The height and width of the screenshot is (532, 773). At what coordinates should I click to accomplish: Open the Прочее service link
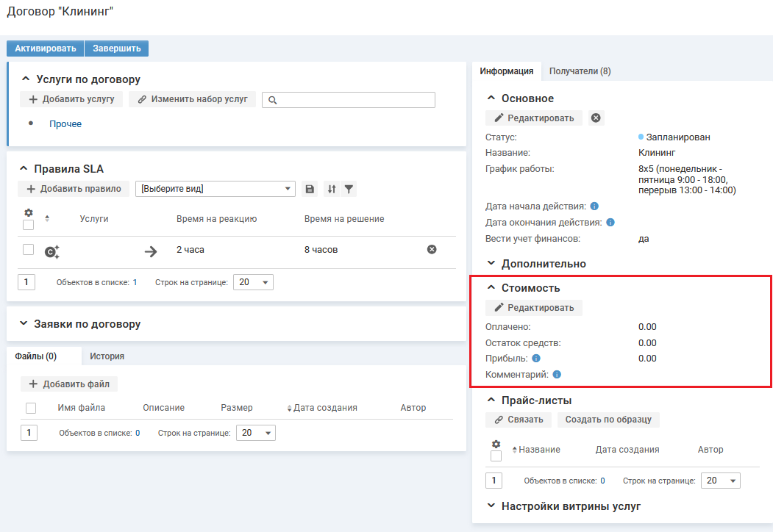(x=65, y=124)
